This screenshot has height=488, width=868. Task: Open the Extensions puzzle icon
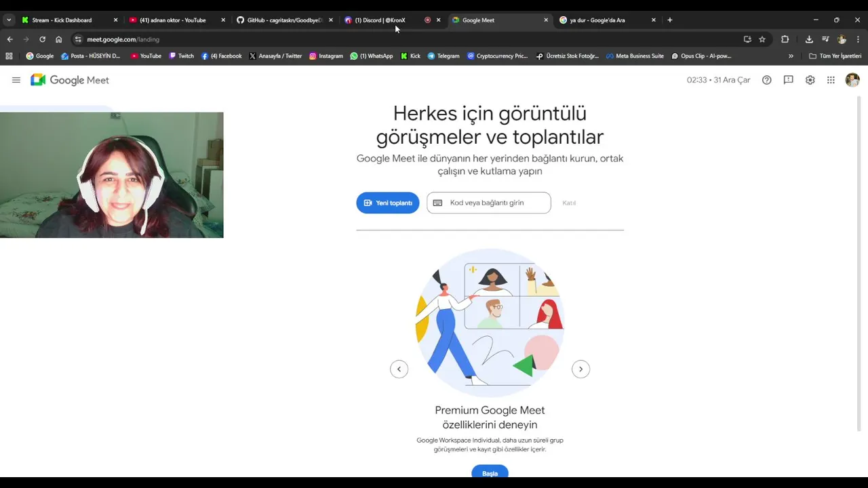785,39
